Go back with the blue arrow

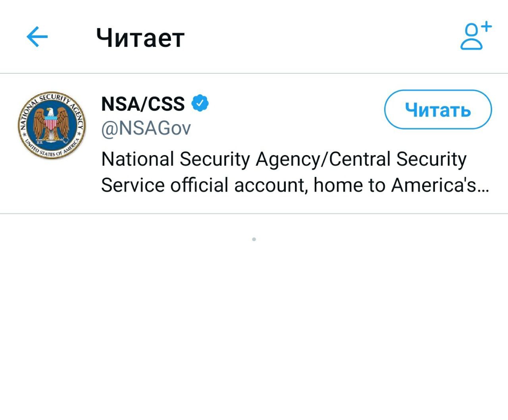37,37
